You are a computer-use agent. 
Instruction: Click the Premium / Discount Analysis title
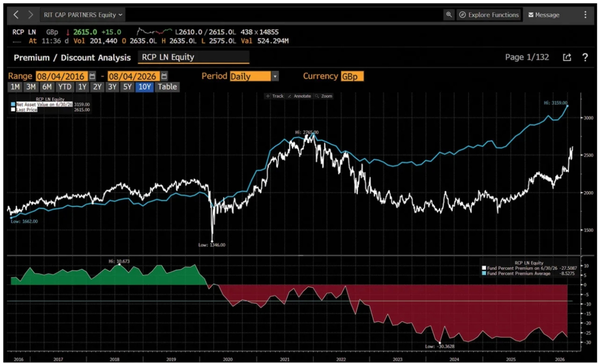pos(72,57)
